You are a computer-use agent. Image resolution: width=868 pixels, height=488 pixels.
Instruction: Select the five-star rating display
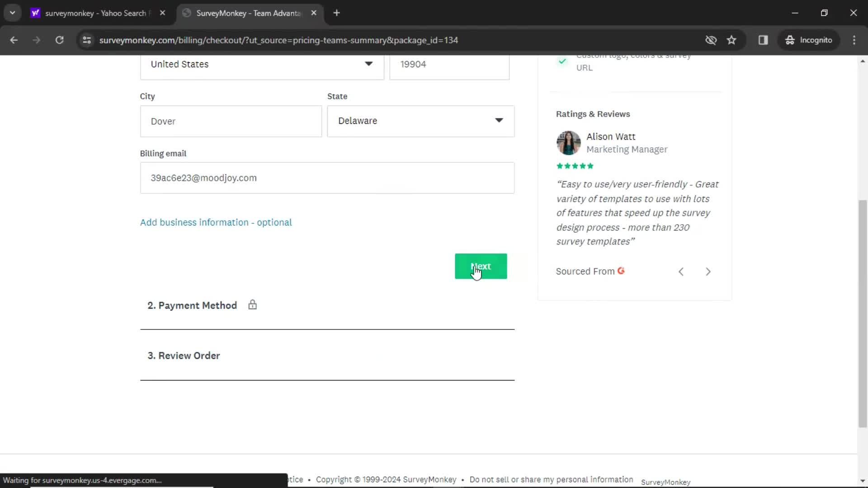click(574, 166)
